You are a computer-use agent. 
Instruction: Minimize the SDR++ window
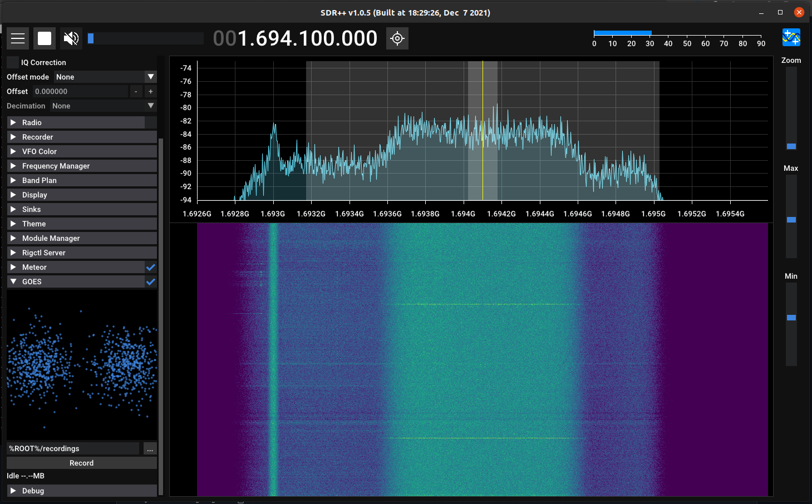click(761, 12)
